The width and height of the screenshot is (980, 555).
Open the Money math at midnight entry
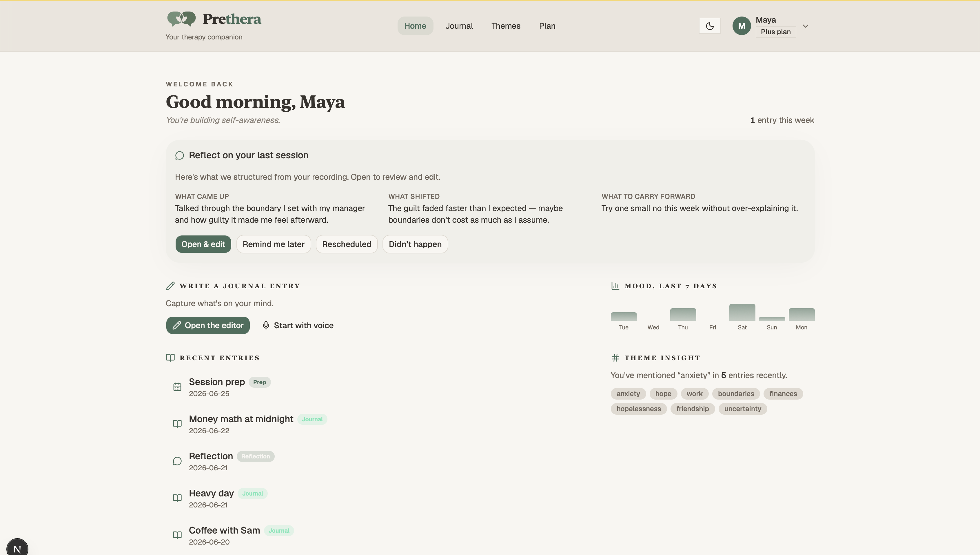tap(241, 419)
